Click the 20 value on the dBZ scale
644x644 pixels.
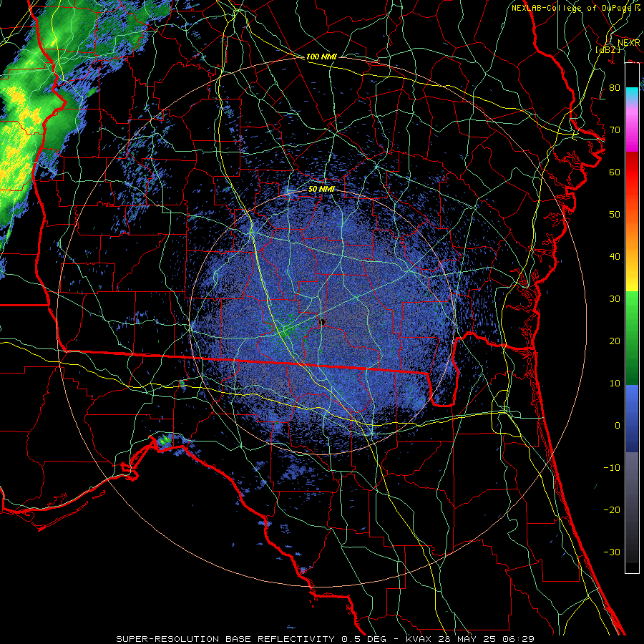(x=615, y=341)
